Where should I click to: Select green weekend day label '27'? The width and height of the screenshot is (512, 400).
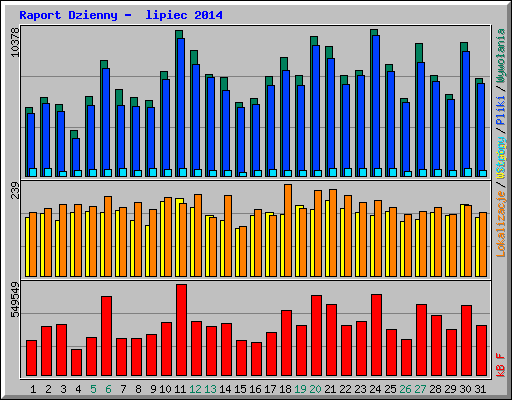click(420, 389)
